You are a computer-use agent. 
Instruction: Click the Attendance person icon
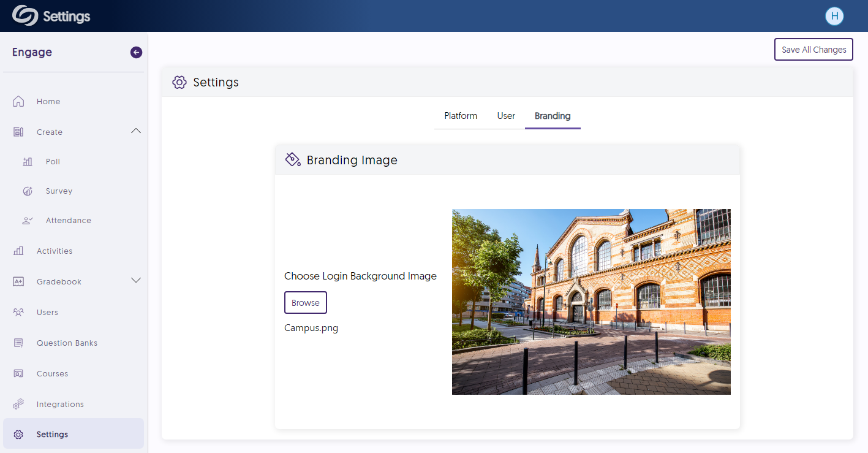[x=28, y=221]
